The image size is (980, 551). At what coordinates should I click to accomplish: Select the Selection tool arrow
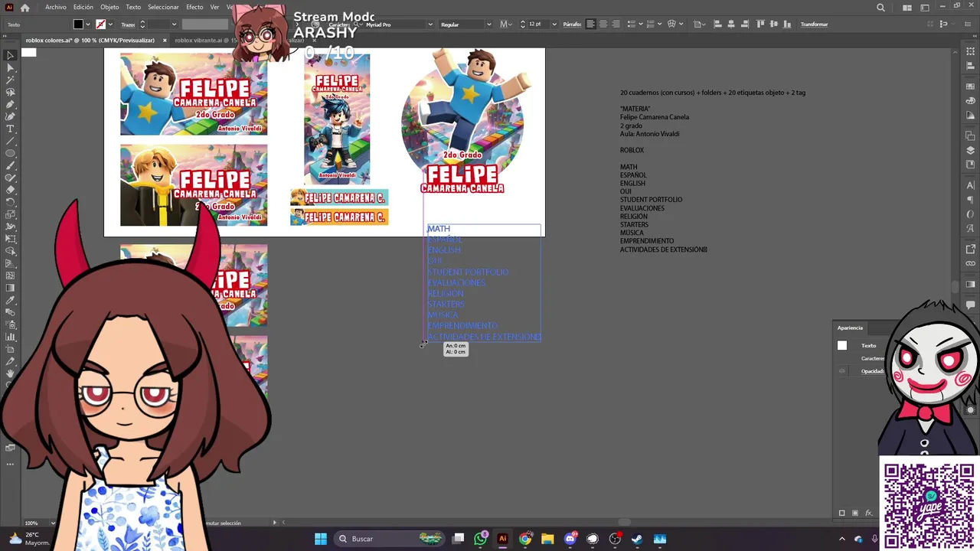coord(11,55)
